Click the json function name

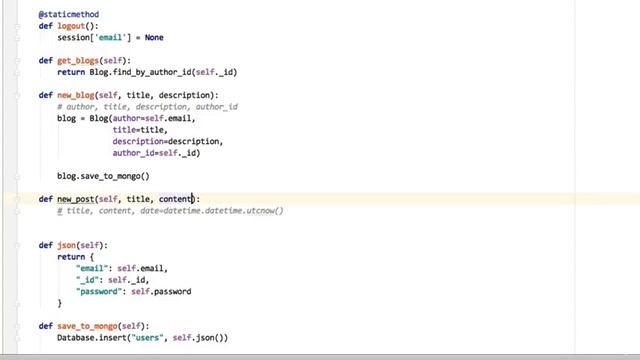[x=67, y=245]
